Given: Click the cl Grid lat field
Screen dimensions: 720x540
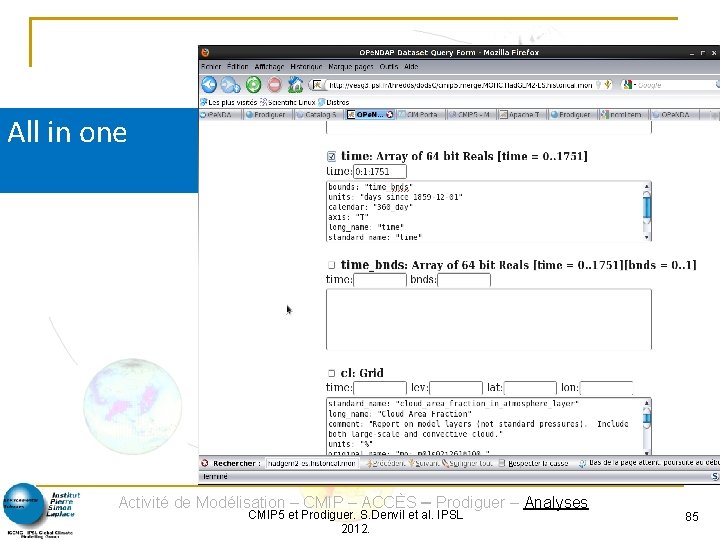Looking at the screenshot, I should (x=530, y=388).
